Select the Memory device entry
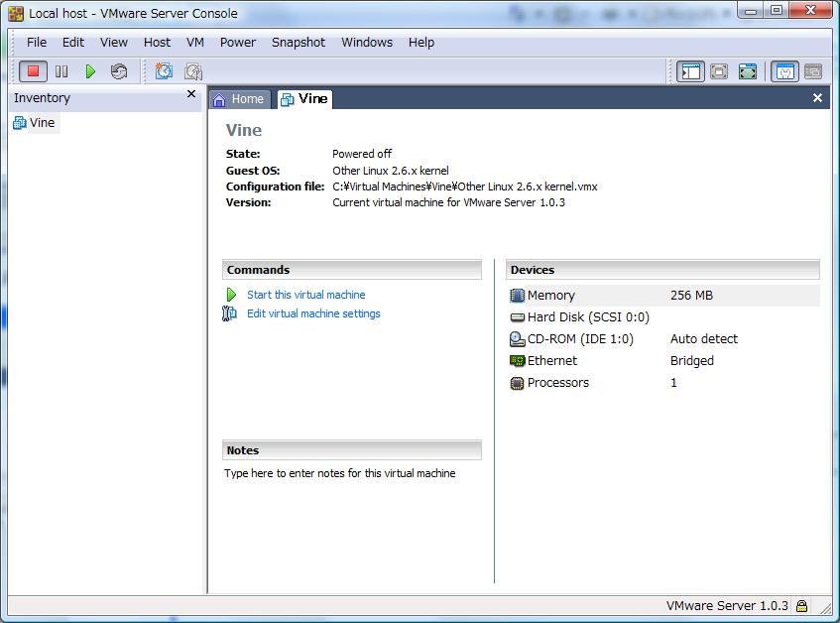Screen dimensions: 840x623 tap(550, 296)
